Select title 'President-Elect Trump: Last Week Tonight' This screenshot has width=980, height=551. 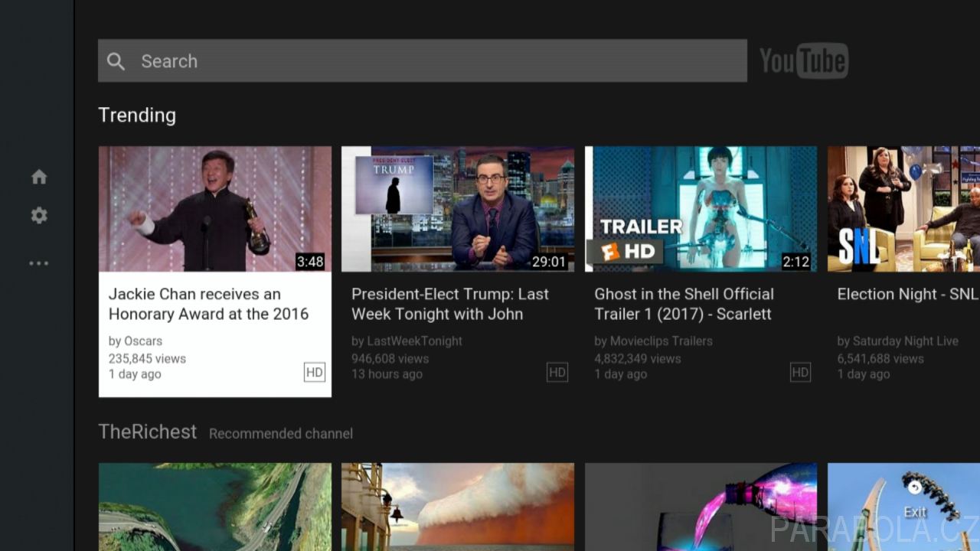[450, 304]
